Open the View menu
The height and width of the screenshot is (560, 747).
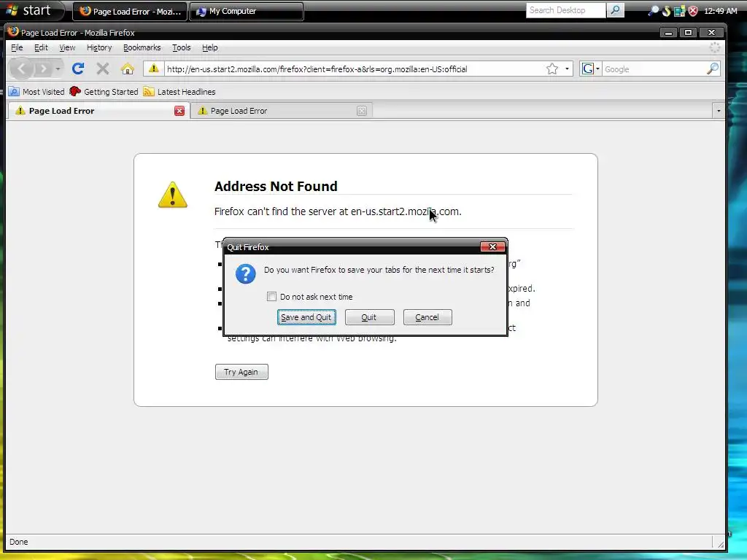coord(67,47)
